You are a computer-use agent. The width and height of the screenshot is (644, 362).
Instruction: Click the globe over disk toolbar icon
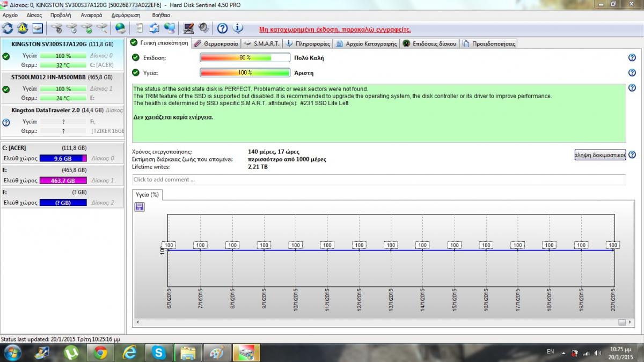121,28
